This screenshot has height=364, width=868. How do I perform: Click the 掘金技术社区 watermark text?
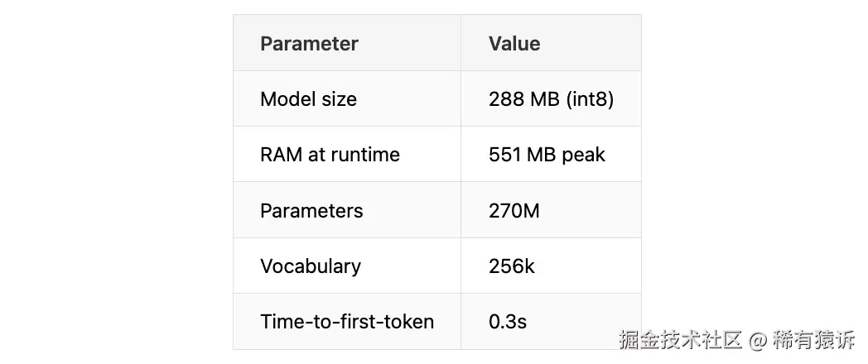click(x=681, y=340)
